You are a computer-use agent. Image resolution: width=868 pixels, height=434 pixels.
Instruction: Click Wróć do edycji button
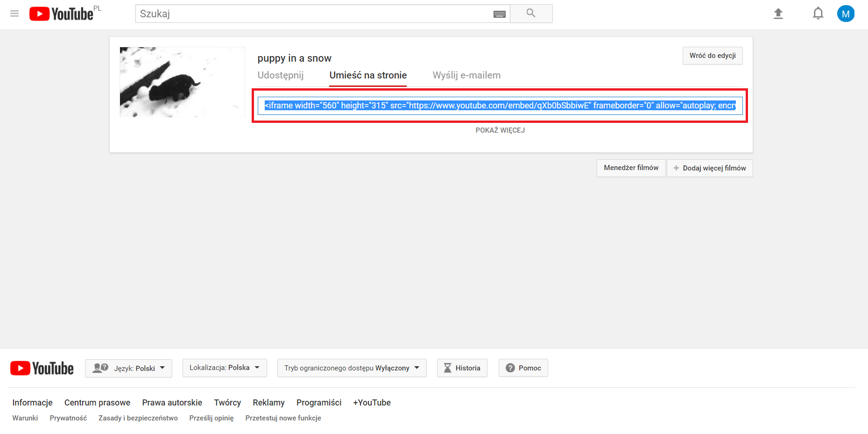tap(713, 56)
